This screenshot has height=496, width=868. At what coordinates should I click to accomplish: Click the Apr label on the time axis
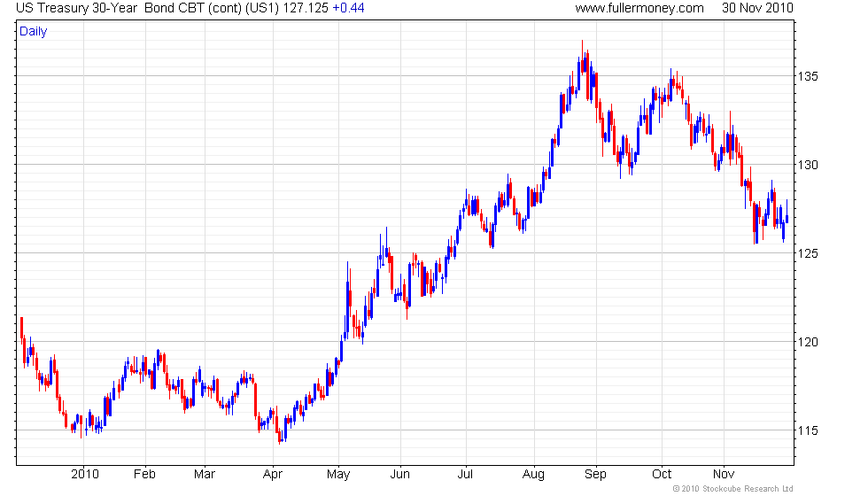tap(273, 475)
